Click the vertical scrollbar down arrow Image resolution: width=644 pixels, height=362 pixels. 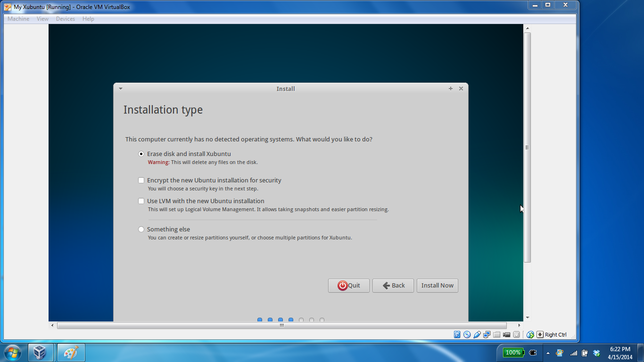click(528, 318)
